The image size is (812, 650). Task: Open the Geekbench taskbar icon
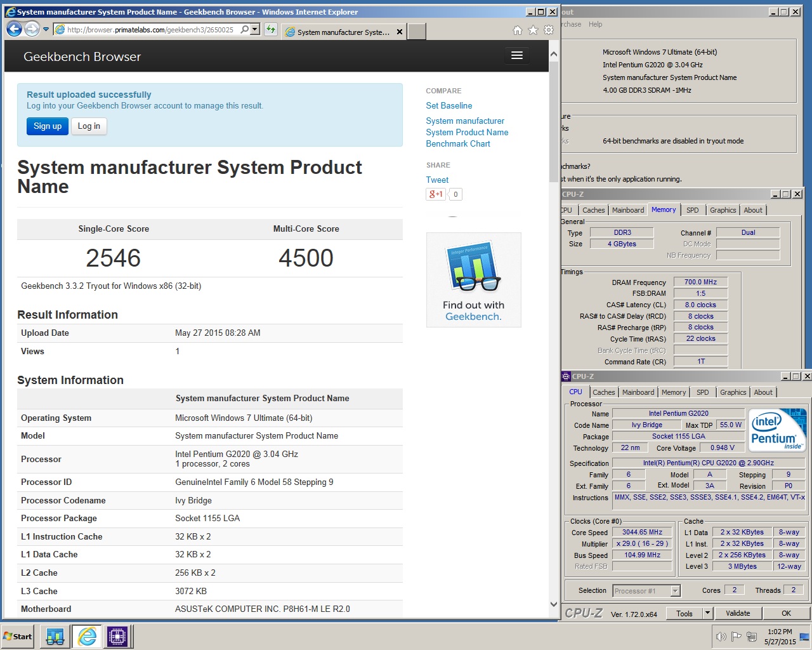point(55,637)
